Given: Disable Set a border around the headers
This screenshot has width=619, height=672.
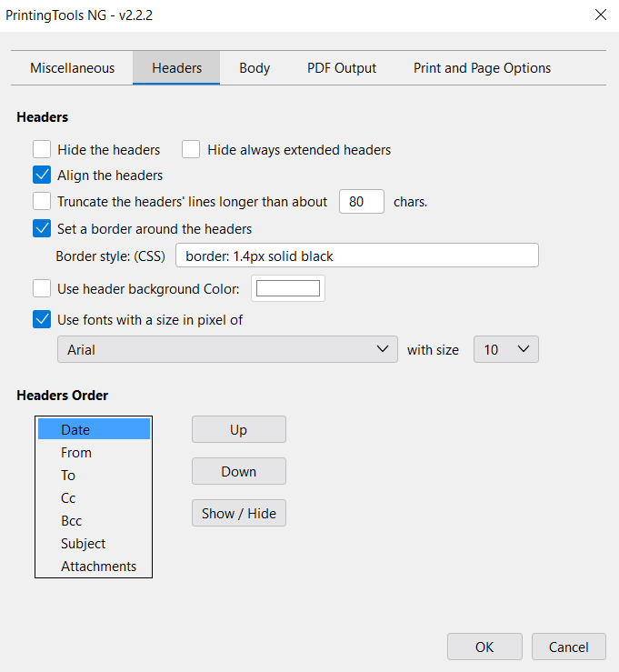Looking at the screenshot, I should 42,228.
